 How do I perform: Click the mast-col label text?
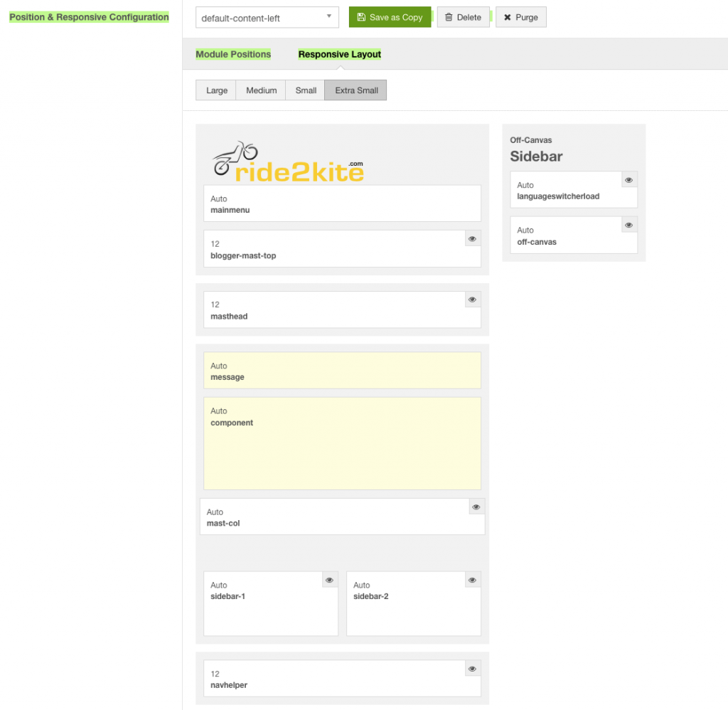223,523
